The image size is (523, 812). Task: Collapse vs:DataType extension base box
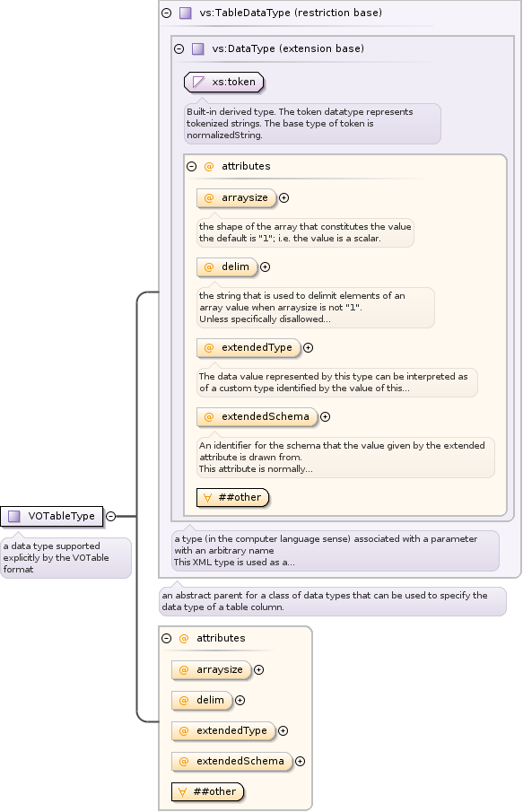[179, 48]
